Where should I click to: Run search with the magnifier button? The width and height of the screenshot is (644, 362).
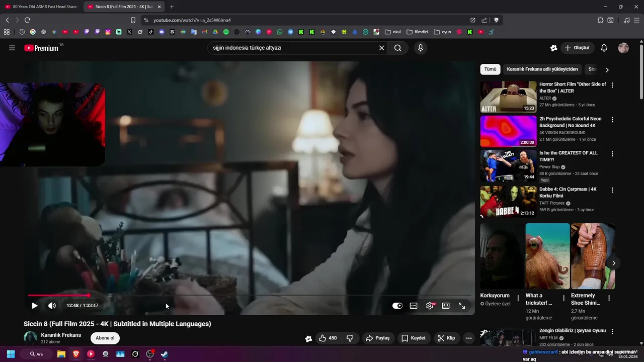pyautogui.click(x=398, y=48)
